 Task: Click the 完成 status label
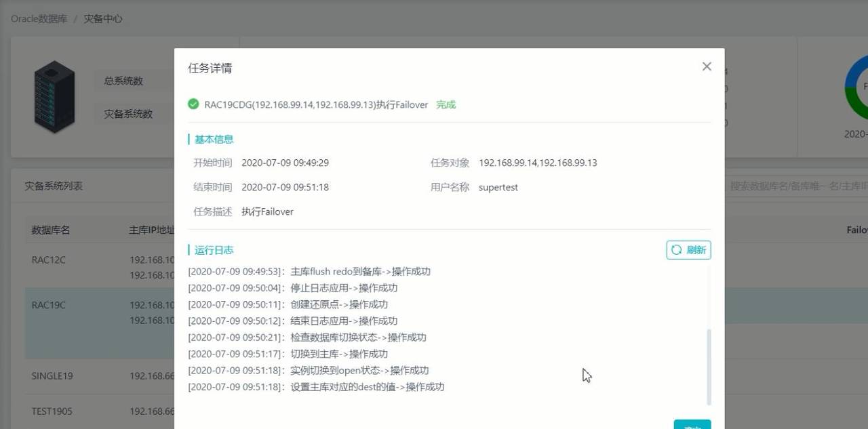(445, 104)
